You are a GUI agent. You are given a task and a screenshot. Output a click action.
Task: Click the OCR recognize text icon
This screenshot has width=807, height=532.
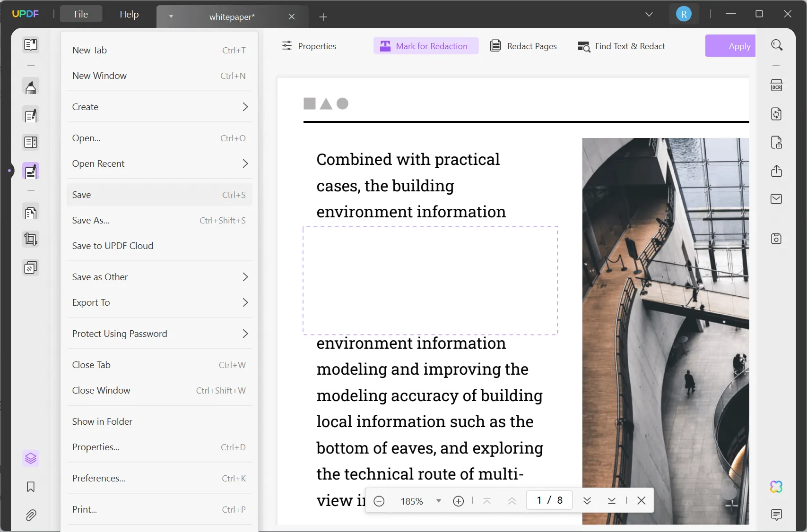pyautogui.click(x=776, y=86)
